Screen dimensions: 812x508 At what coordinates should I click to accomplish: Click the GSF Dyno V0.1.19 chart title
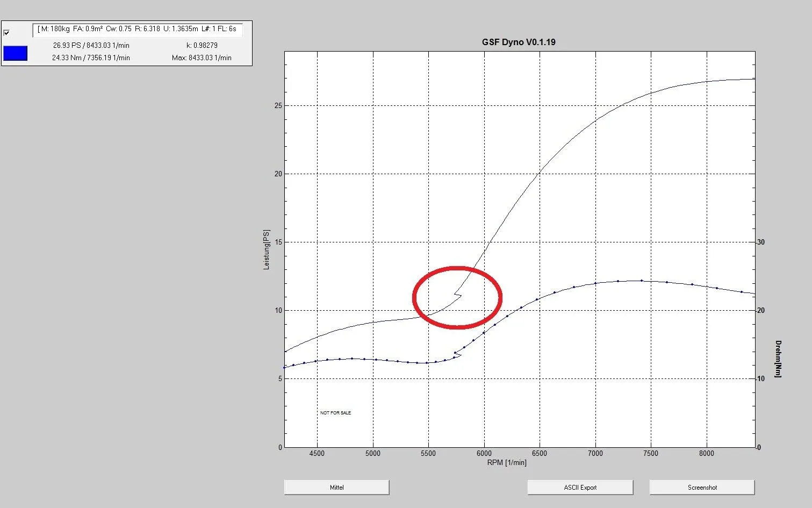click(518, 42)
